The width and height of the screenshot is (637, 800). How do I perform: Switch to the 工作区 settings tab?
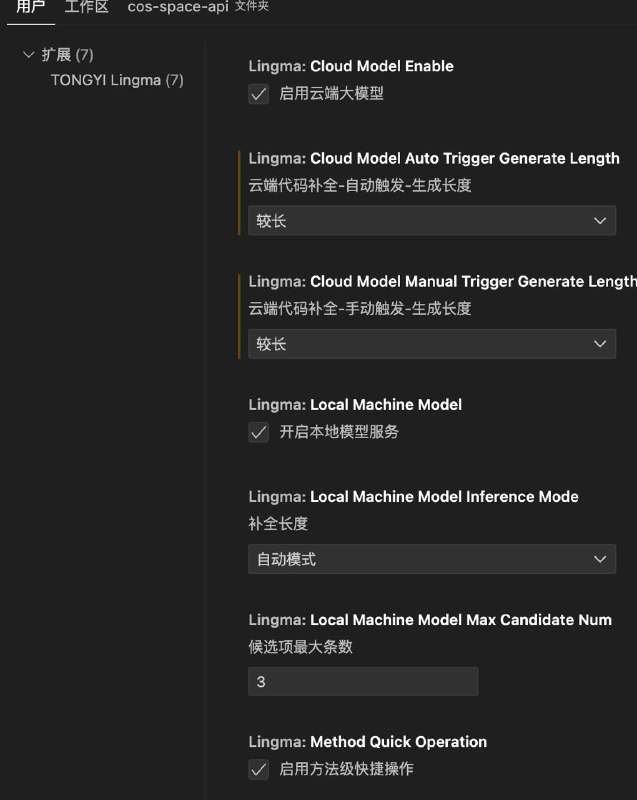[86, 7]
